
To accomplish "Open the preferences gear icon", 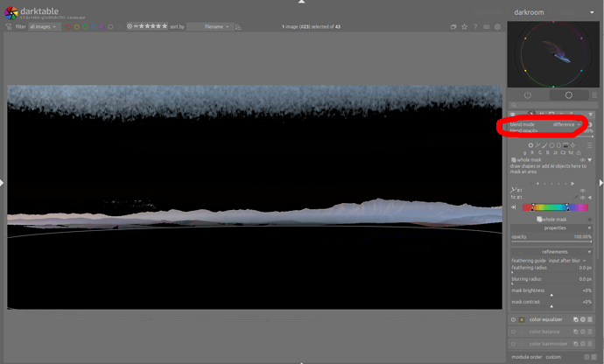I will [x=498, y=26].
